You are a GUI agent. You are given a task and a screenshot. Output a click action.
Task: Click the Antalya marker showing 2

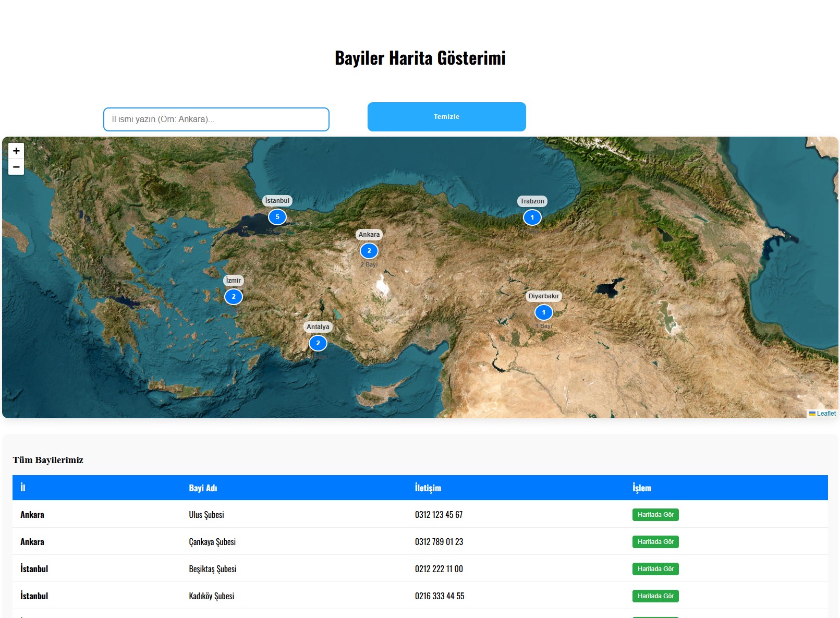318,343
